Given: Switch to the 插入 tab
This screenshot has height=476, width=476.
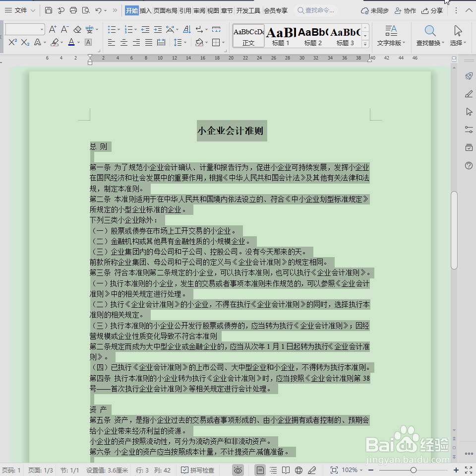Looking at the screenshot, I should tap(145, 10).
